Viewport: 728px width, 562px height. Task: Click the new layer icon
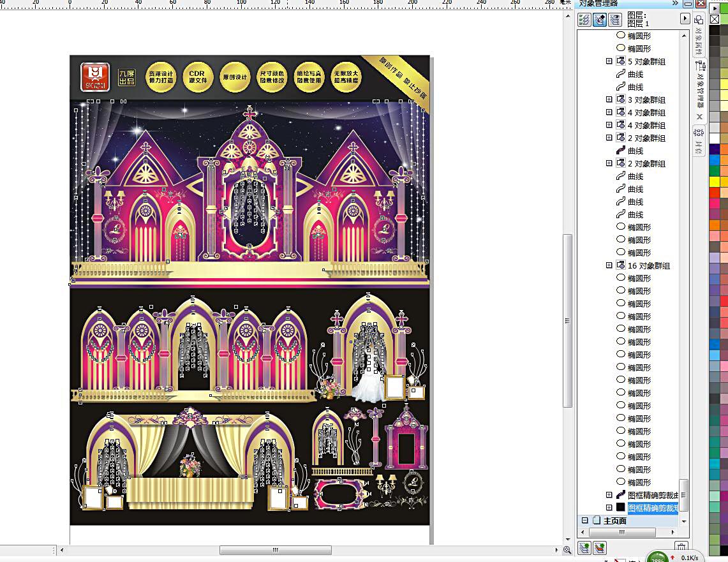click(x=584, y=548)
